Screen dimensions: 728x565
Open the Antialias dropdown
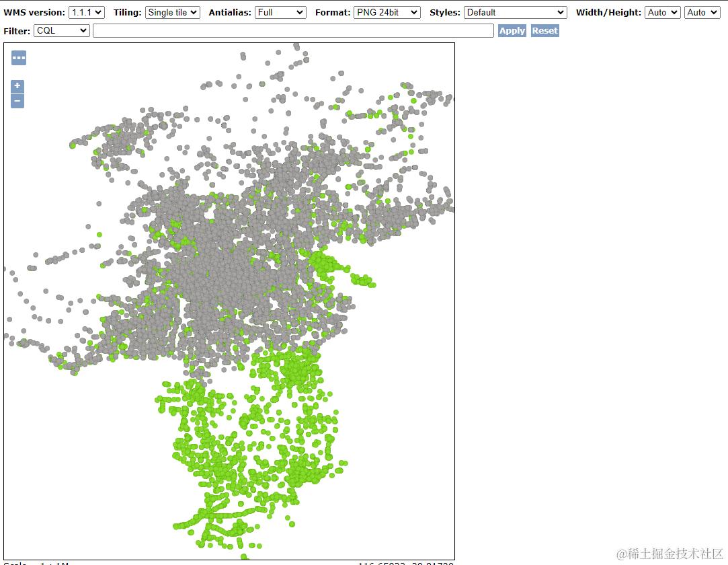pyautogui.click(x=280, y=13)
